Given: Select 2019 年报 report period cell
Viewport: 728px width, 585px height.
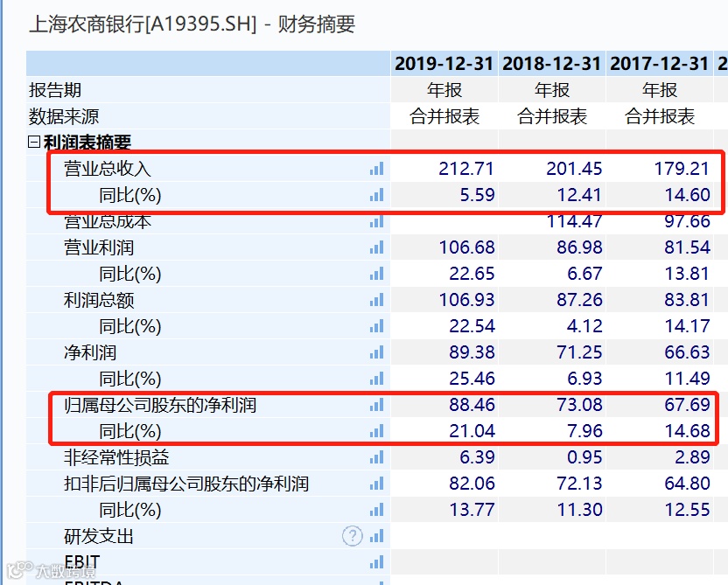Looking at the screenshot, I should (444, 90).
